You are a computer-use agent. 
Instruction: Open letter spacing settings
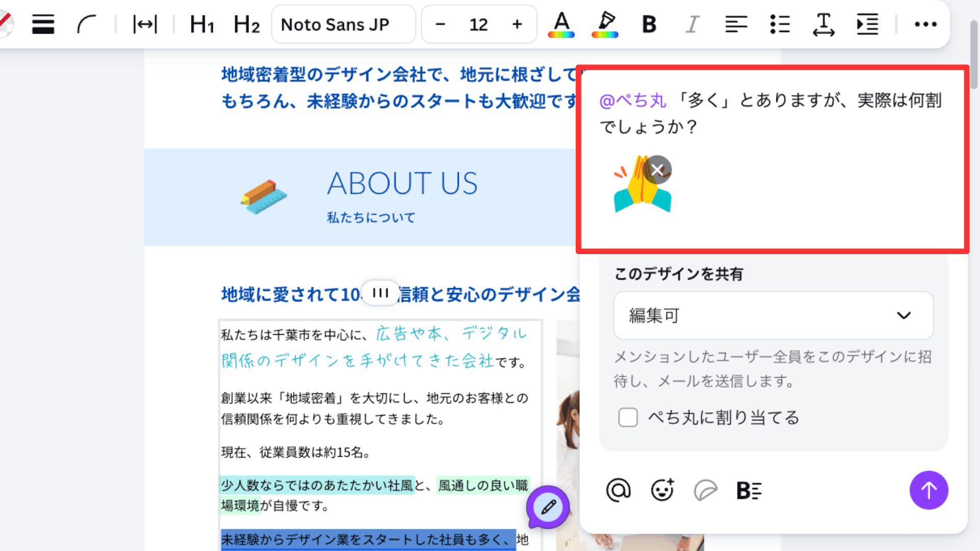tap(823, 24)
